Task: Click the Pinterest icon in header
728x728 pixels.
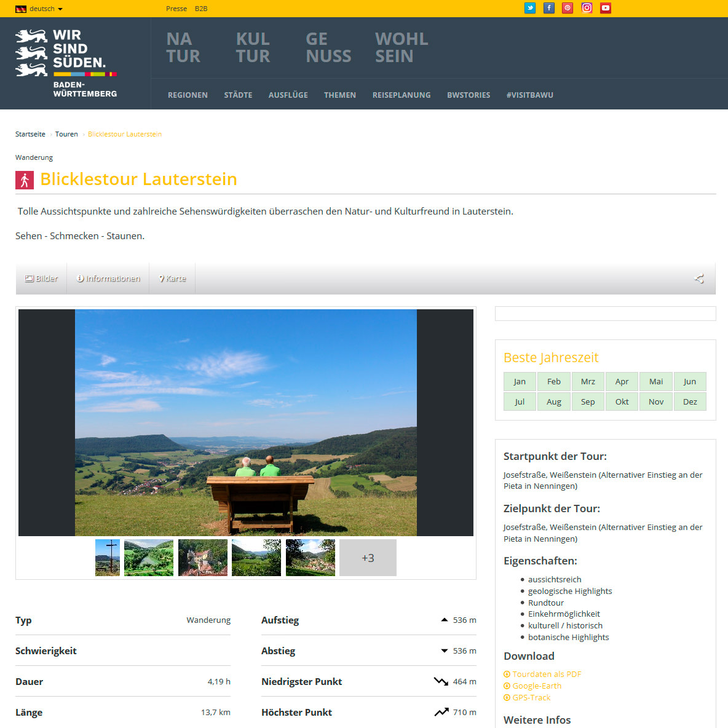Action: point(568,8)
